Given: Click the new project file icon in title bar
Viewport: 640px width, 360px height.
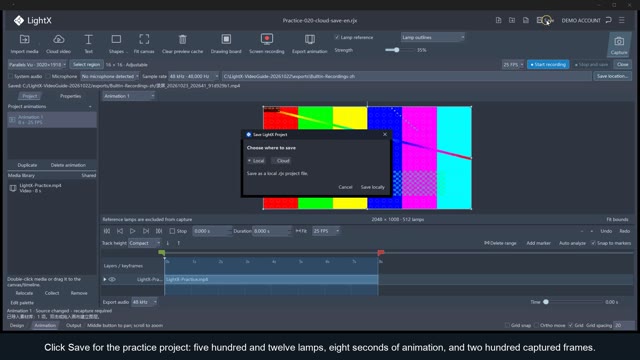Looking at the screenshot, I should point(498,20).
